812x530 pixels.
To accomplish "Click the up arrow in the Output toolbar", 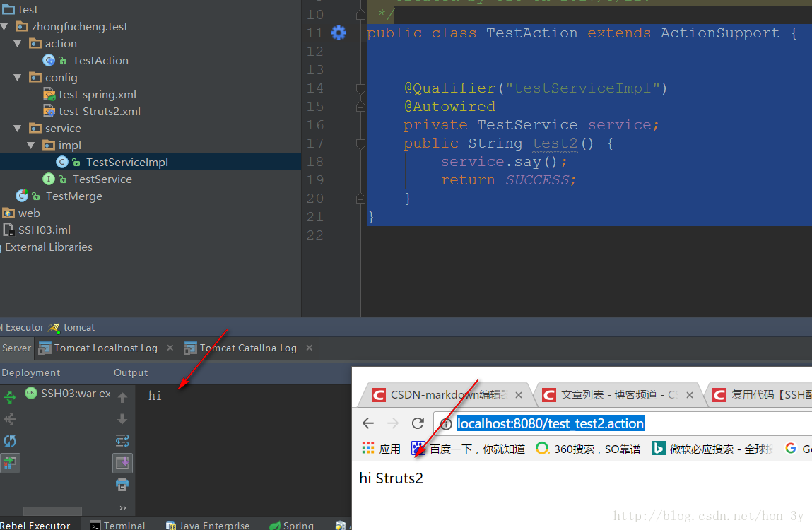I will point(122,397).
